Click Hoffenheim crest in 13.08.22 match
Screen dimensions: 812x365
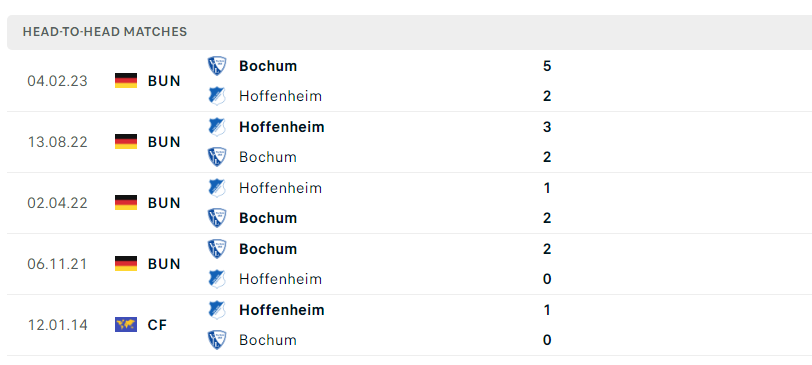(x=217, y=127)
